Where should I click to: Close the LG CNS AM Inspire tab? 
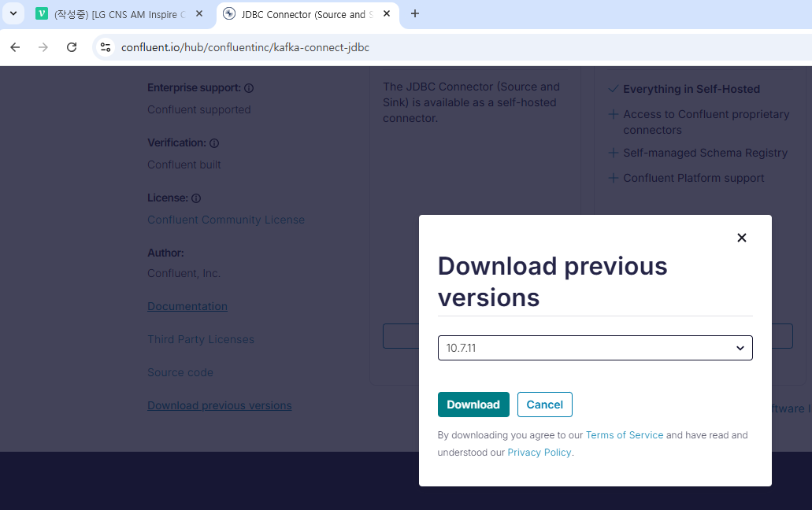[x=199, y=14]
